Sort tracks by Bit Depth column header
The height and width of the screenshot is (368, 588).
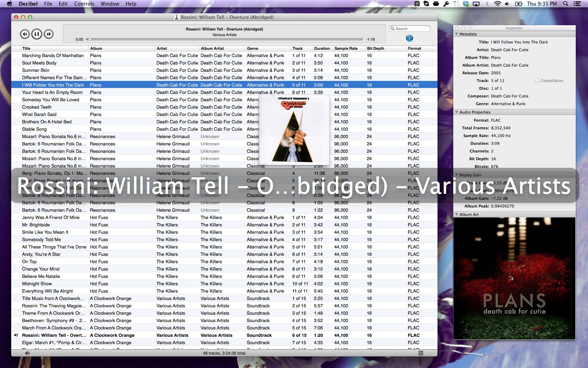[x=386, y=48]
